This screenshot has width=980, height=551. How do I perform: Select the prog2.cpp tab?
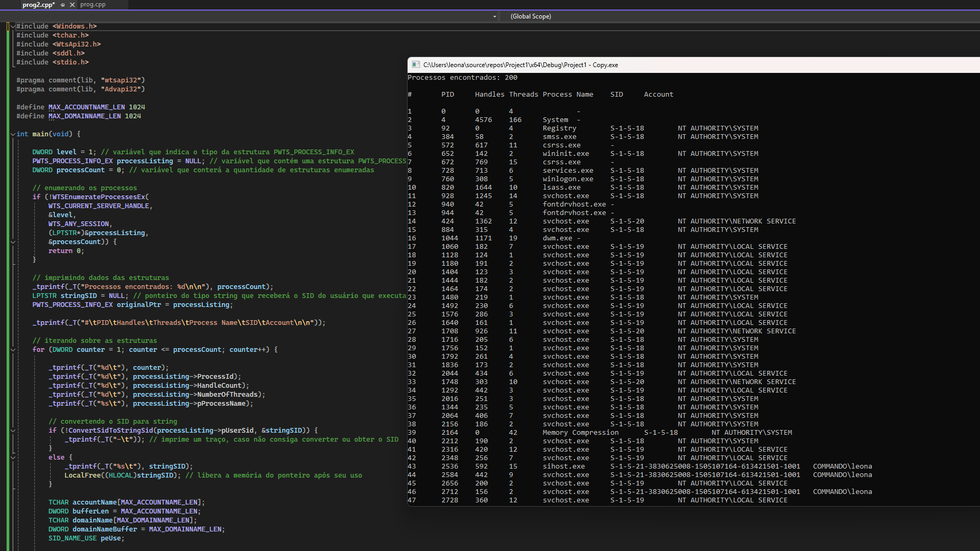coord(38,5)
